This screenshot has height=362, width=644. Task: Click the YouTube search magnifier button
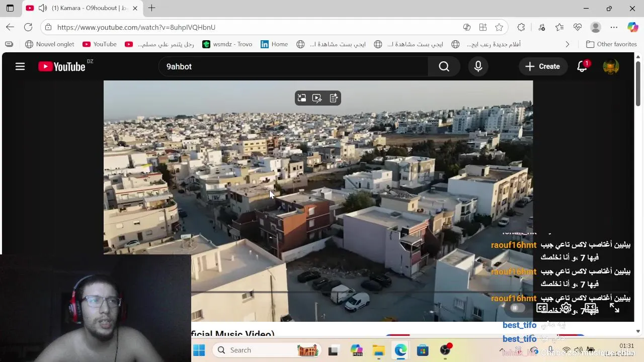(x=444, y=66)
